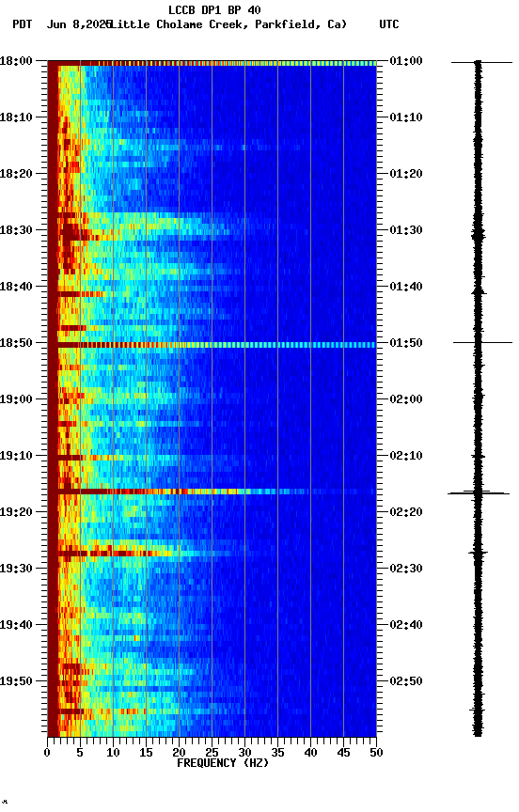Click the 02:10 UTC time label
This screenshot has width=519, height=812.
406,456
